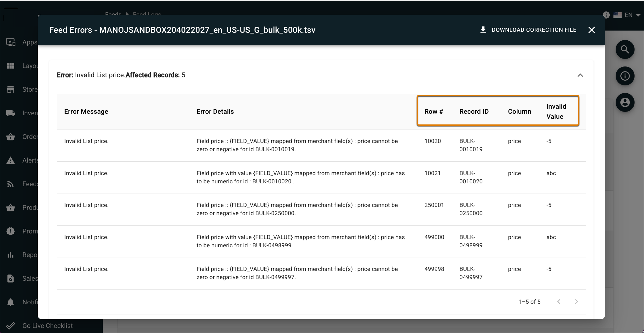Open the EN language dropdown
644x333 pixels.
[x=633, y=15]
